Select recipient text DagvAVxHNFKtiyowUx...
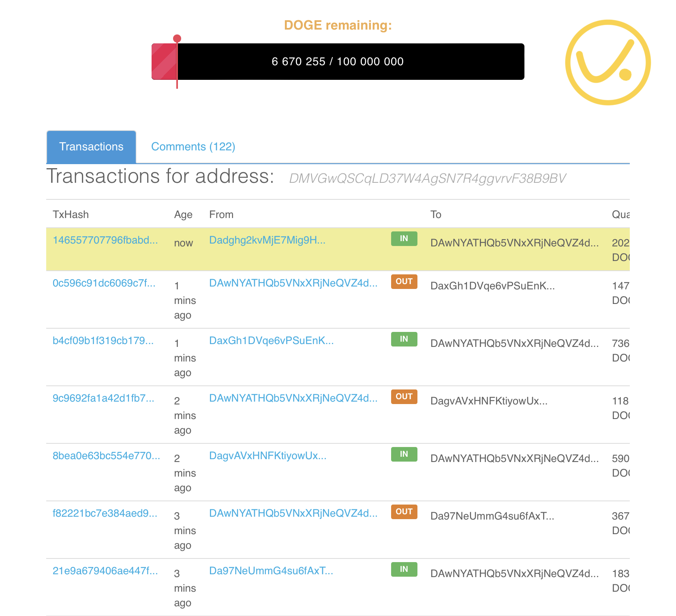 click(489, 401)
